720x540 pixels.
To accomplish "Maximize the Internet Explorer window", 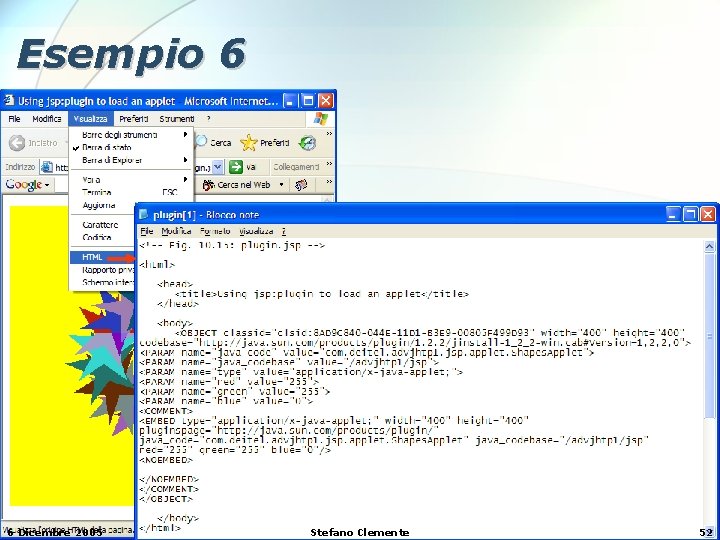I will 308,100.
